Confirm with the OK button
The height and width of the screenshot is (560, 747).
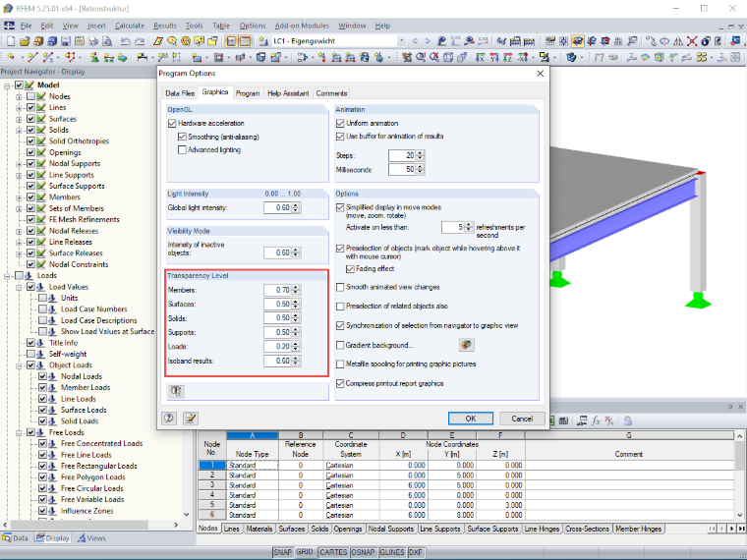[x=470, y=419]
